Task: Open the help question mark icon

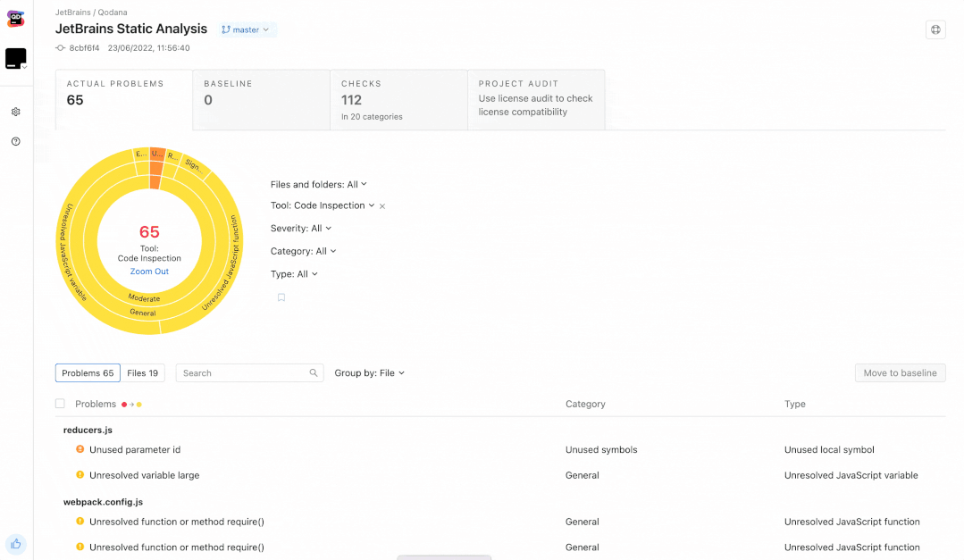Action: coord(16,141)
